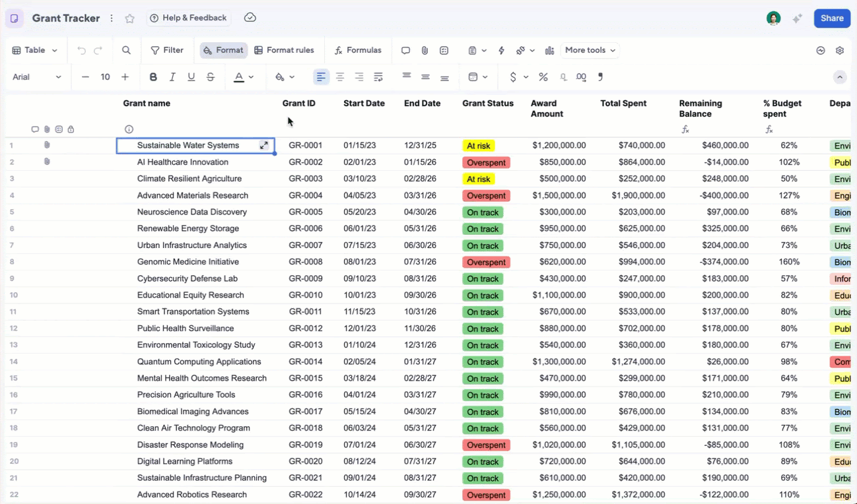Image resolution: width=857 pixels, height=504 pixels.
Task: Open the comment tool in the toolbar
Action: [405, 50]
